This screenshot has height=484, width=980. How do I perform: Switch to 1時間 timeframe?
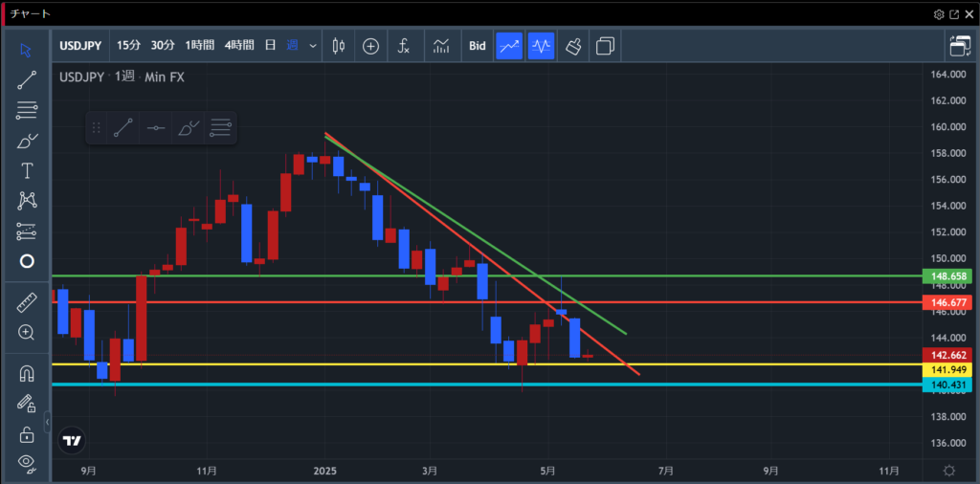coord(199,46)
